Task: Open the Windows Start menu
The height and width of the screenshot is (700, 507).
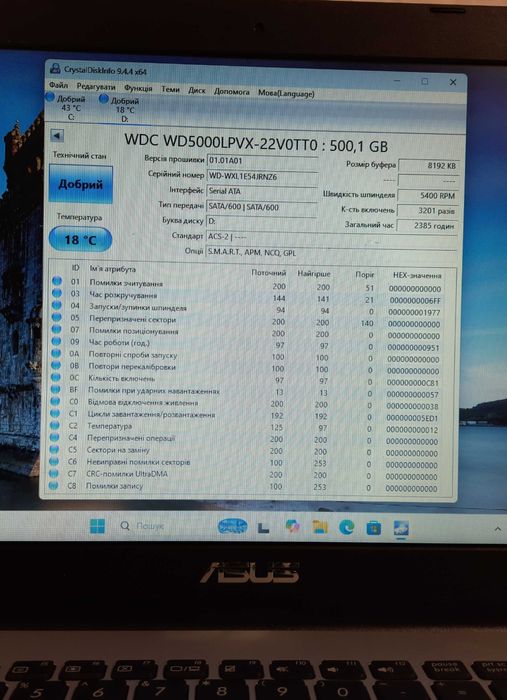Action: 97,526
